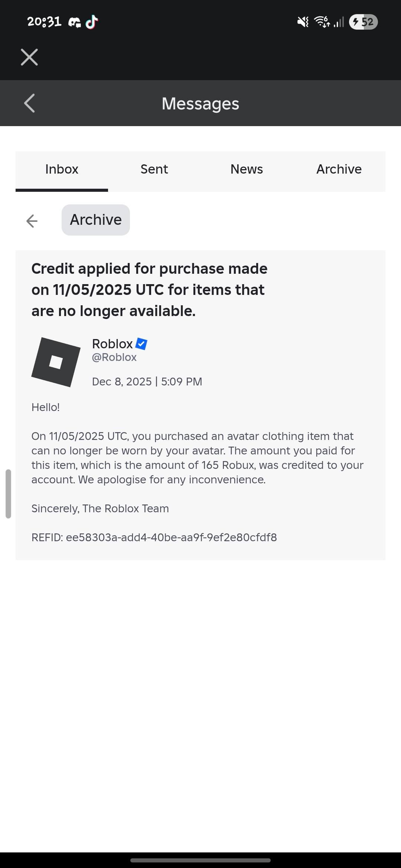Switch to the Inbox tab

[x=62, y=169]
